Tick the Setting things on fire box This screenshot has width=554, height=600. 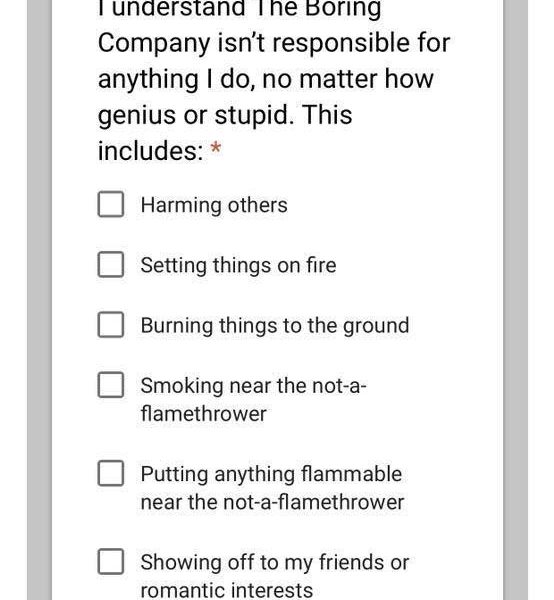[111, 264]
